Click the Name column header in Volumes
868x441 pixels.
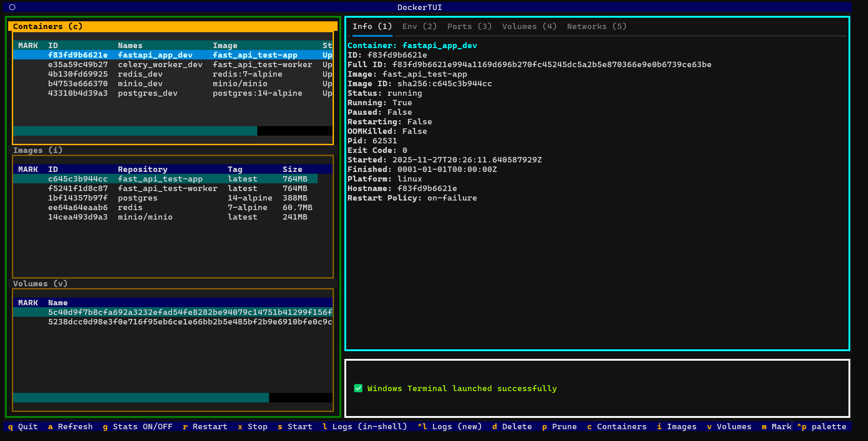[x=58, y=303]
